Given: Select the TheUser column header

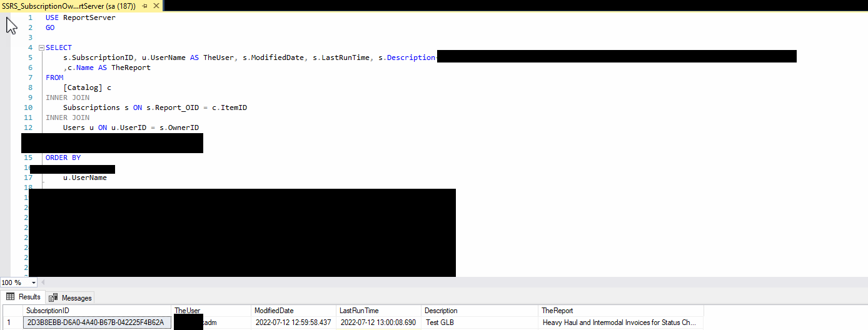Looking at the screenshot, I should 211,311.
